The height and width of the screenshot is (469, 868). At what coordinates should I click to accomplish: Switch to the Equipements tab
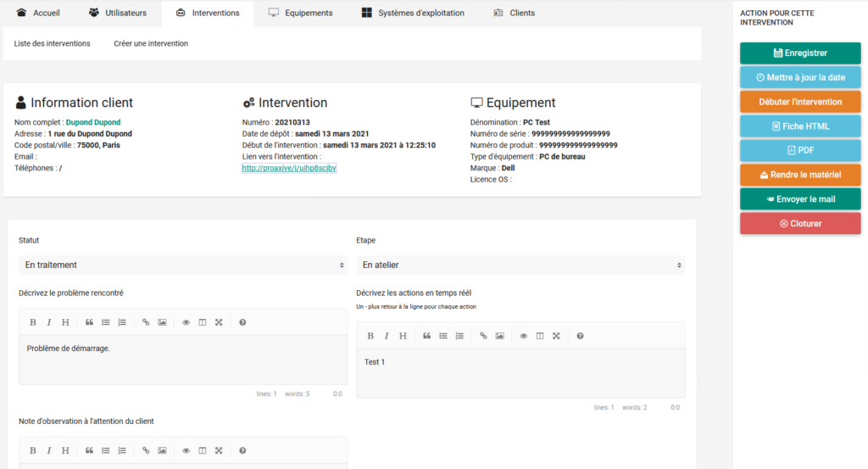(300, 14)
